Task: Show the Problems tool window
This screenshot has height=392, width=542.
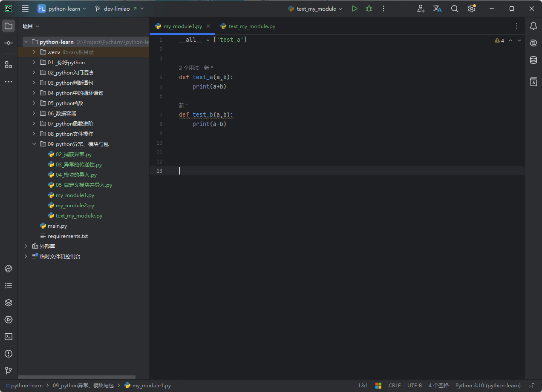Action: (x=9, y=354)
